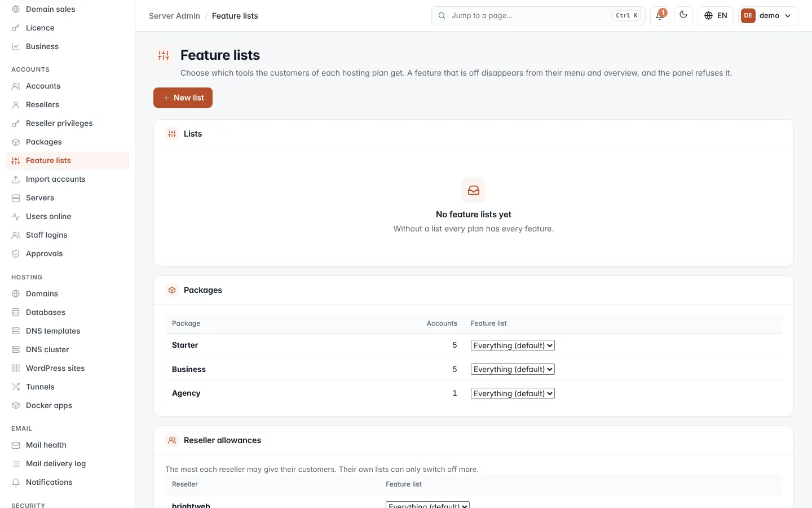Click the Tunnels shuffle icon
The image size is (812, 508).
coord(16,387)
